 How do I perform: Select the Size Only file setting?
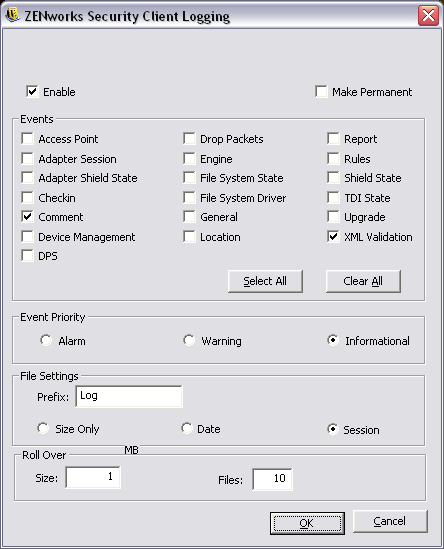coord(43,428)
